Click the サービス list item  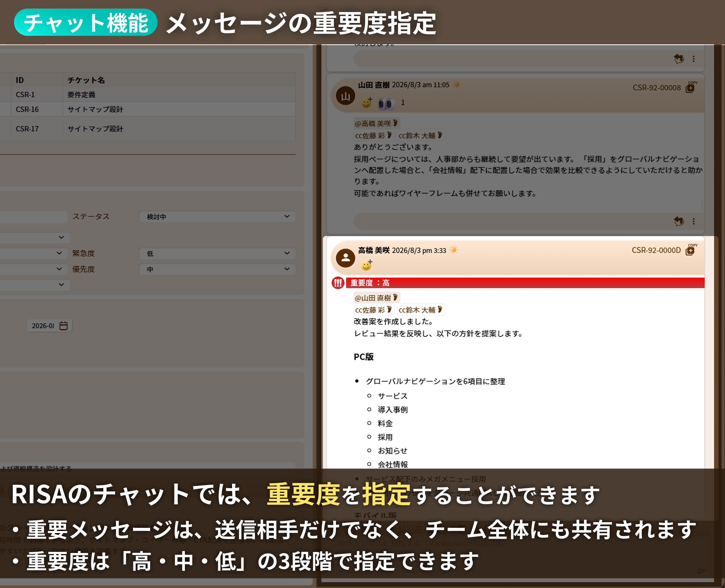click(x=393, y=396)
